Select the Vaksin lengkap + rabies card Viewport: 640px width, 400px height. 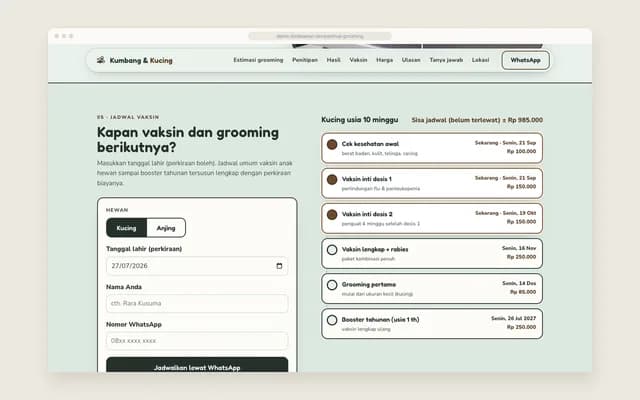tap(432, 253)
